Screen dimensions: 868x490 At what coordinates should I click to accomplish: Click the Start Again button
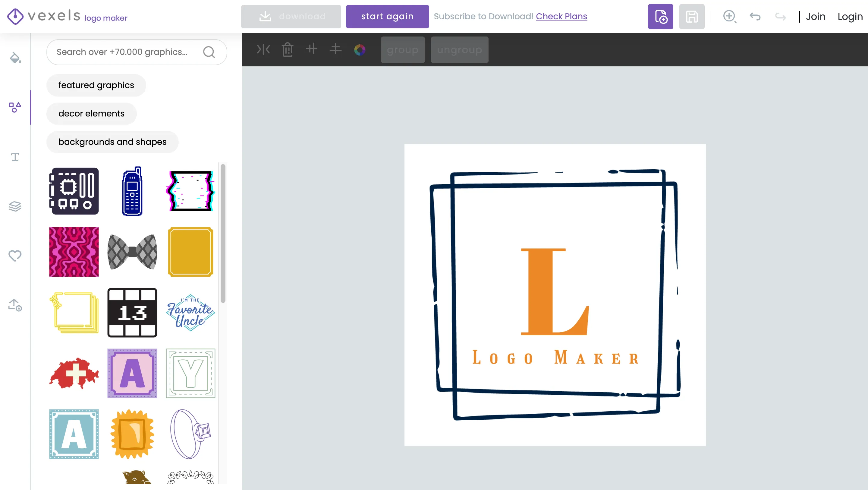click(387, 16)
